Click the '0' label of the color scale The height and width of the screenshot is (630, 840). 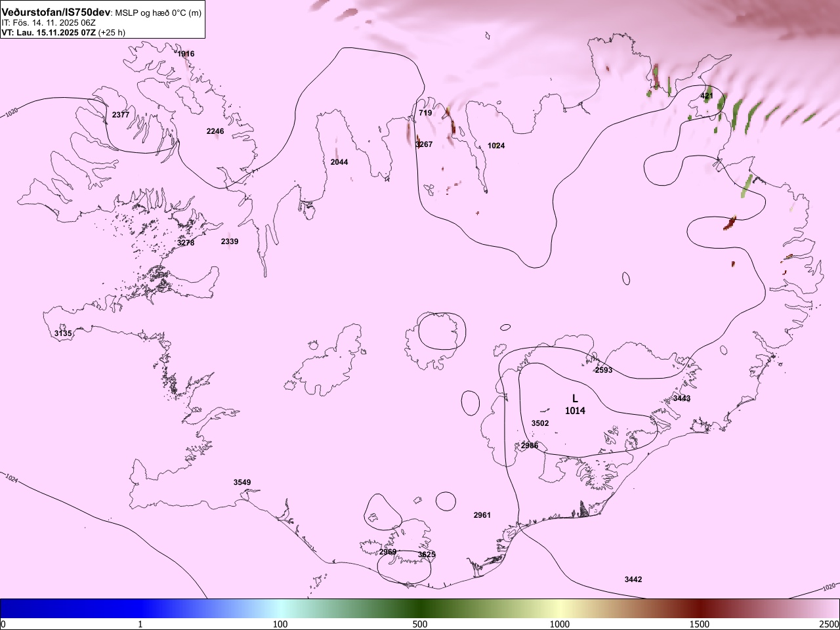(x=3, y=624)
